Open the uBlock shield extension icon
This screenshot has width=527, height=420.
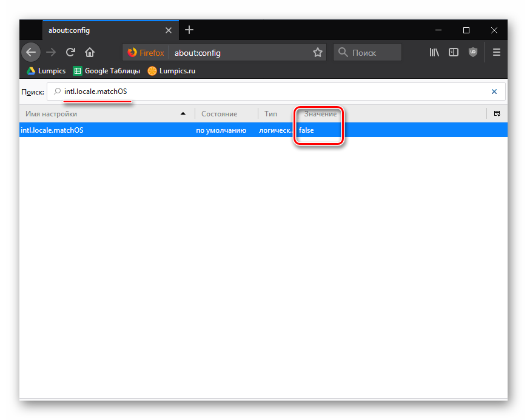point(473,52)
